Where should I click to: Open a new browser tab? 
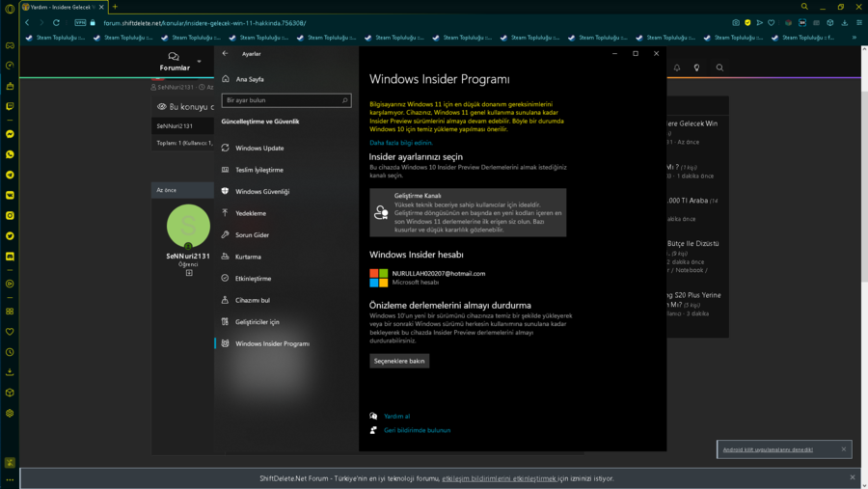click(x=115, y=7)
